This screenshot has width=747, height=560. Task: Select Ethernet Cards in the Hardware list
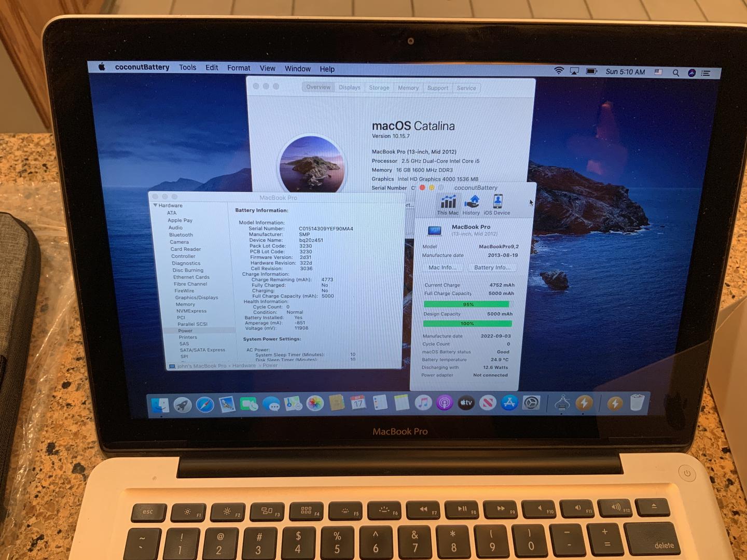click(x=191, y=277)
